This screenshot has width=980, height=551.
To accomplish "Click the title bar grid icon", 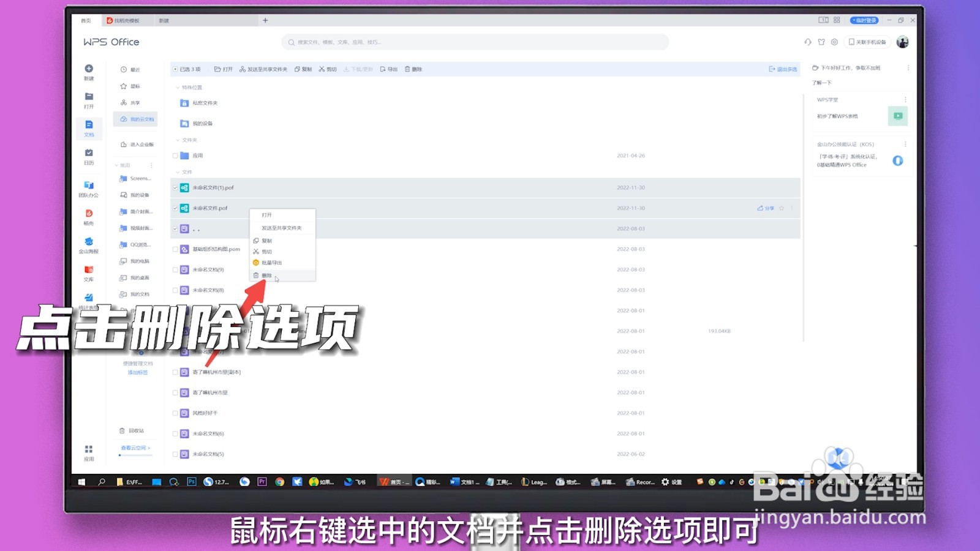I will tap(837, 20).
